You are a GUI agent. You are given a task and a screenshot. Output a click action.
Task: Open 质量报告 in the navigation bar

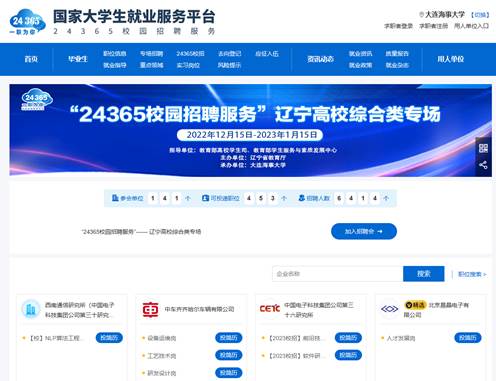(397, 53)
